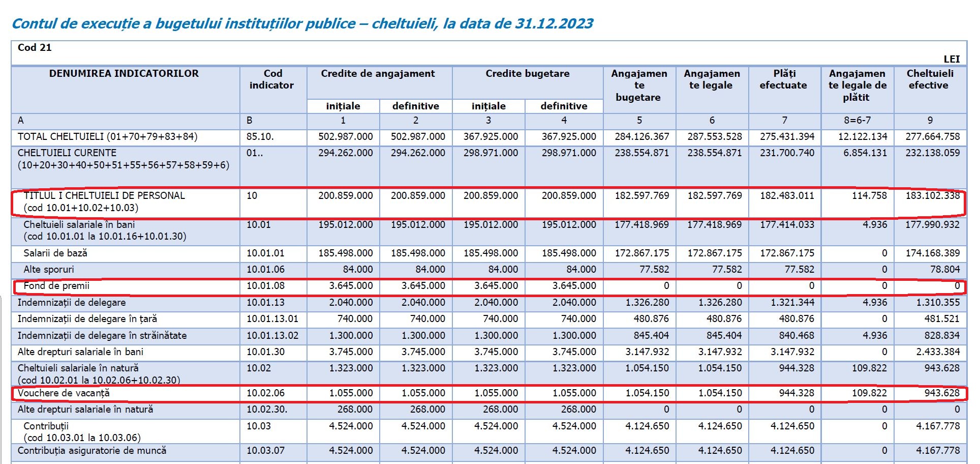This screenshot has height=464, width=980.
Task: Click the 'Credite de angajament' header
Action: [x=378, y=74]
